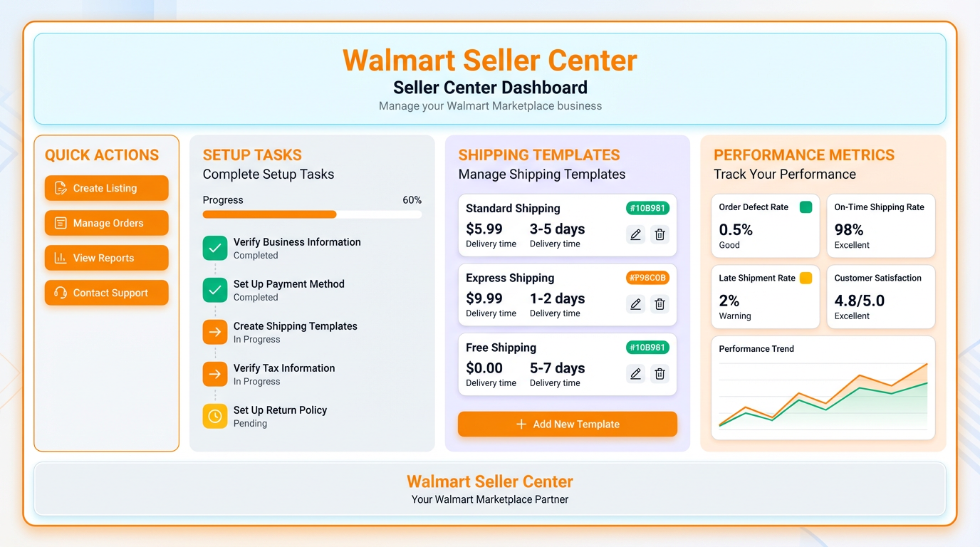Toggle the green checkmark on Verify Business Information
Screen dimensions: 980x547
tap(214, 248)
